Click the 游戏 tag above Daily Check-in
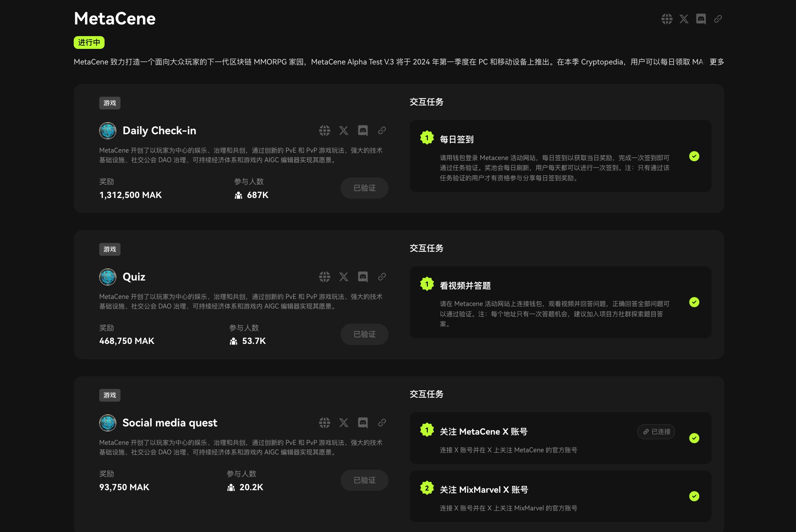 [x=110, y=103]
